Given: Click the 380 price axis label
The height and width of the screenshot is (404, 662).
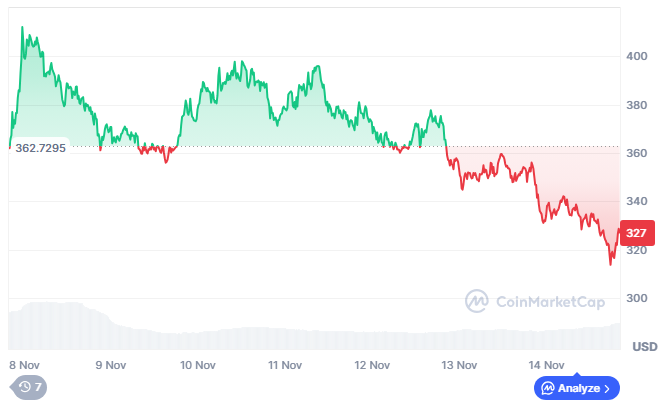Looking at the screenshot, I should [636, 105].
